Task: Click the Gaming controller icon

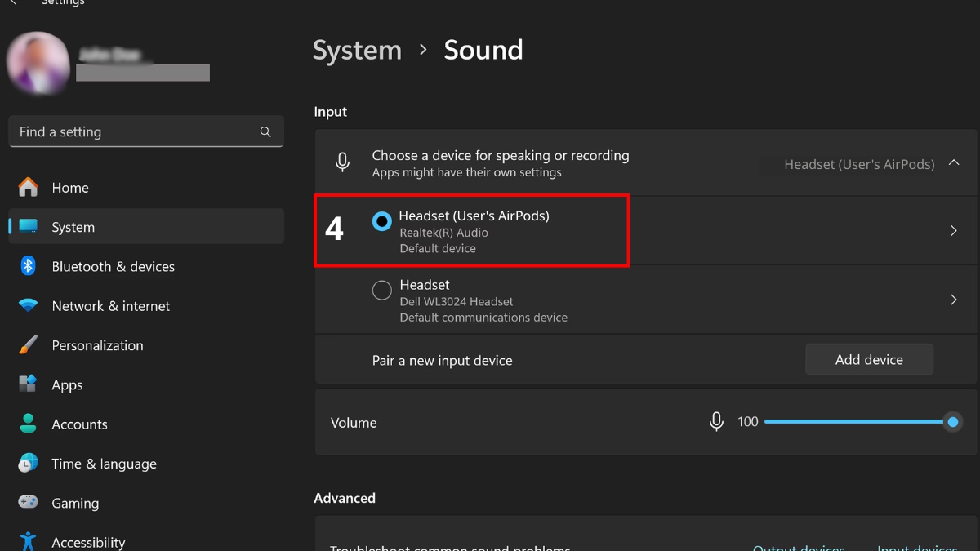Action: coord(29,503)
